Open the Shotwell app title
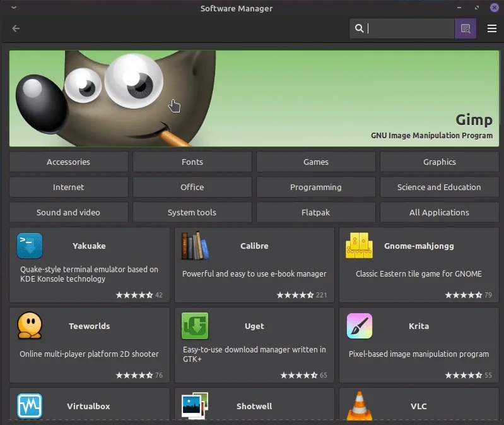504x425 pixels. coord(254,406)
